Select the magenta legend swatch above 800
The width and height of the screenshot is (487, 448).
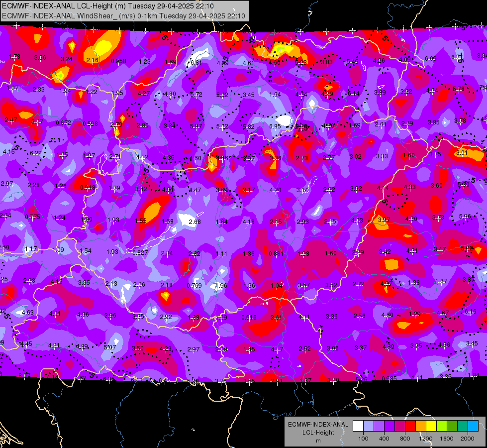click(400, 426)
